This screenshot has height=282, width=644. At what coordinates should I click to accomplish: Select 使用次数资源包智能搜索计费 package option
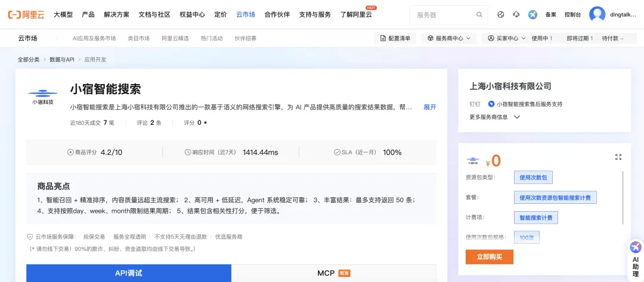555,197
